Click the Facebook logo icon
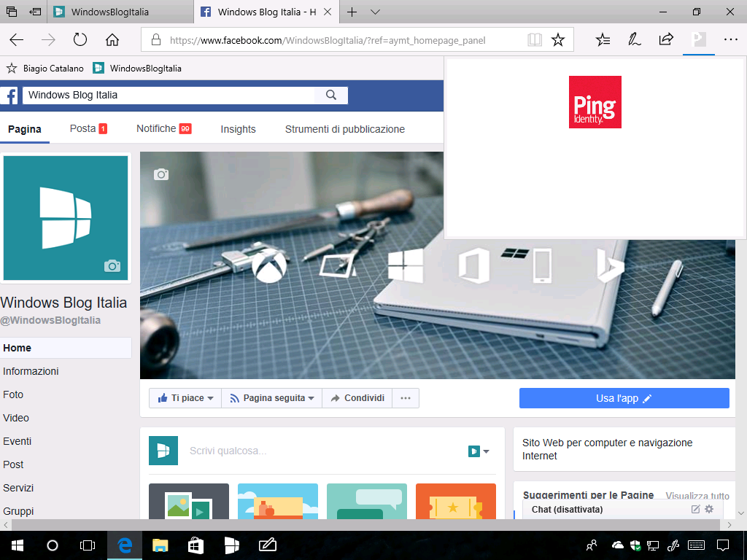This screenshot has height=560, width=747. (9, 96)
